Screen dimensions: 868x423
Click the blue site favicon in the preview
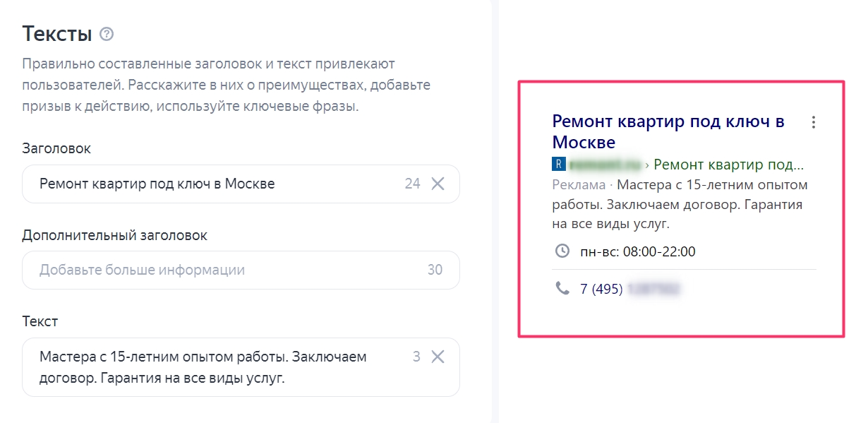[558, 165]
